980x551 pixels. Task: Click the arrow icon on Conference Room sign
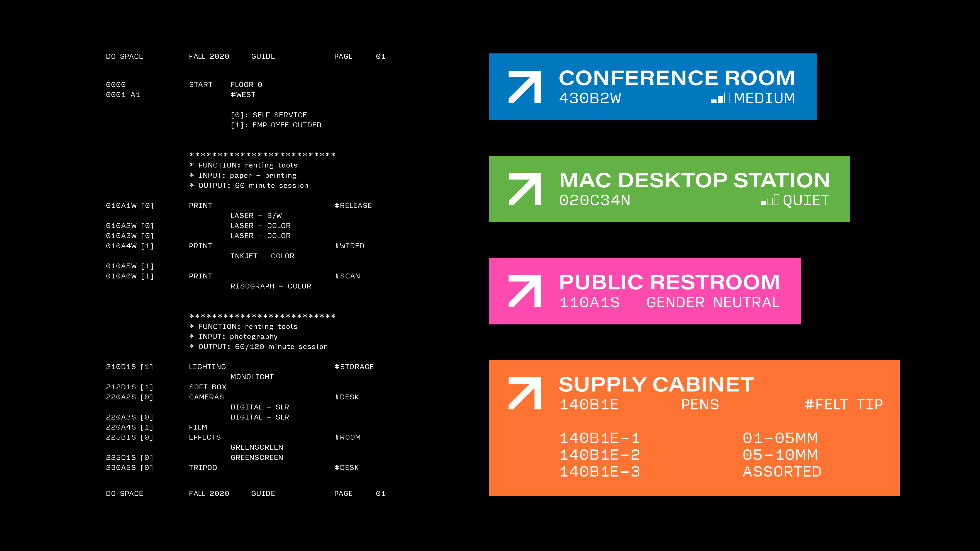click(525, 87)
